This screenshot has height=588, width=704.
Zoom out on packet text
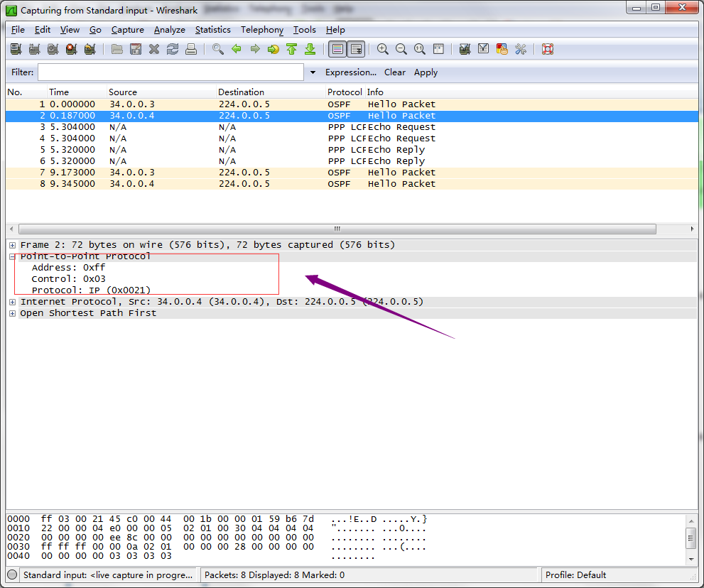tap(401, 49)
